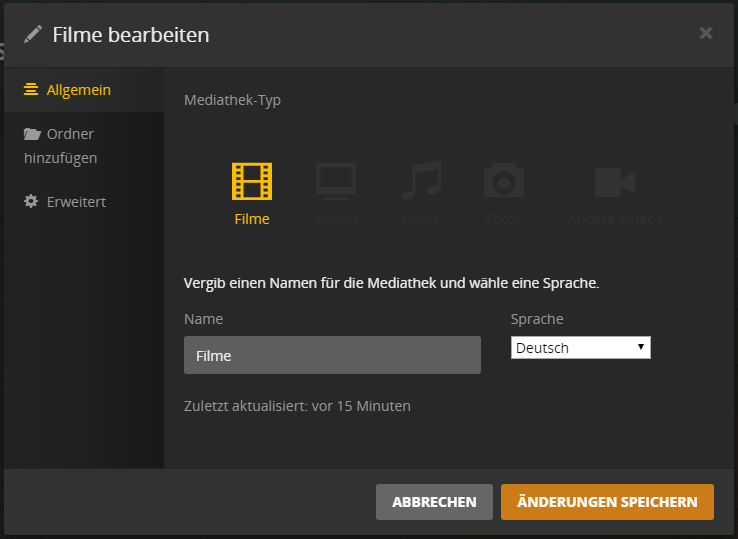This screenshot has width=738, height=539.
Task: Click the pencil edit icon in header
Action: coord(32,34)
